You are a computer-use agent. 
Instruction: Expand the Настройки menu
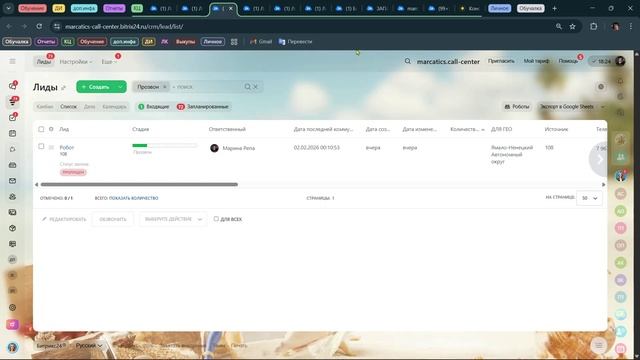tap(76, 62)
